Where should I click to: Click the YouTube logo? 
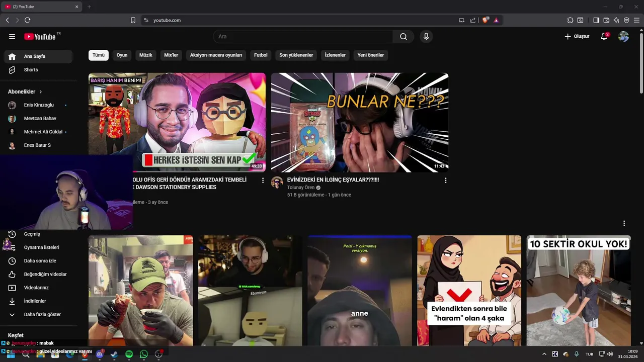pyautogui.click(x=40, y=37)
